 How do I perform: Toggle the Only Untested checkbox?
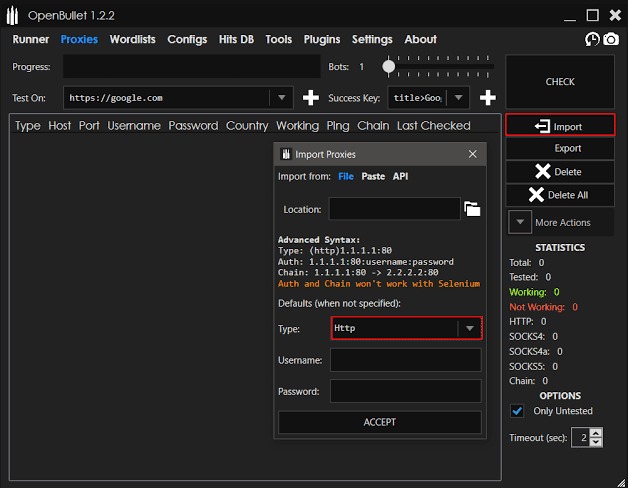pos(517,411)
